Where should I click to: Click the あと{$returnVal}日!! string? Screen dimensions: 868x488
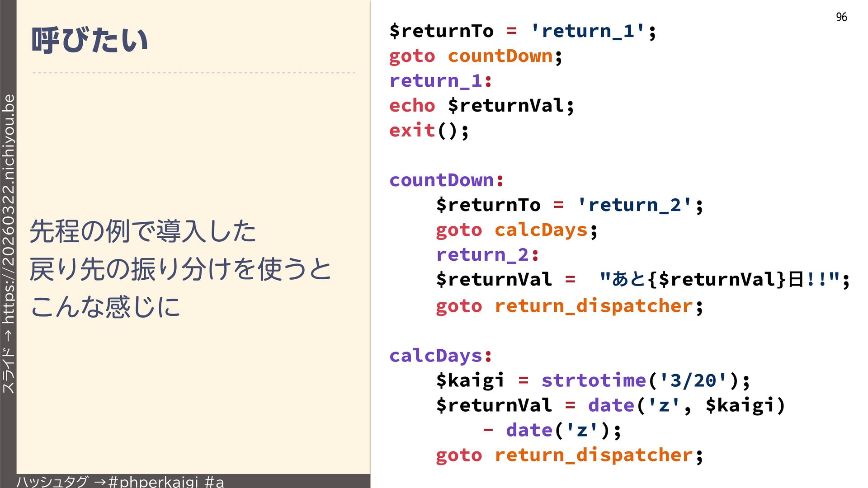click(719, 280)
